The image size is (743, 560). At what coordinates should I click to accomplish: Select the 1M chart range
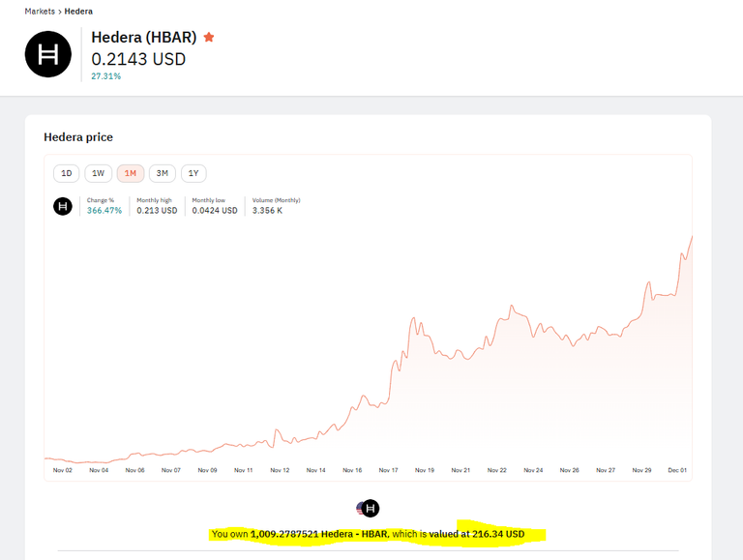point(131,173)
